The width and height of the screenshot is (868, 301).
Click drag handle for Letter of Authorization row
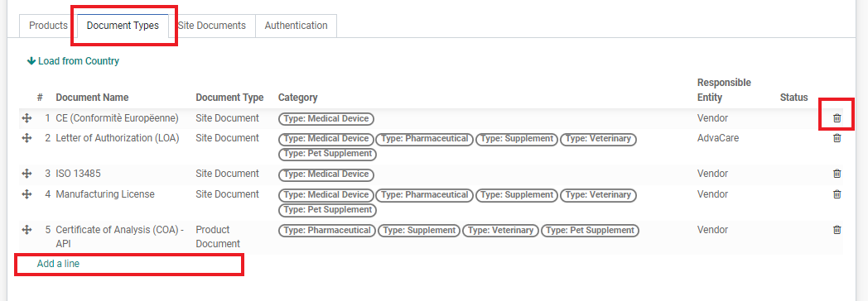point(26,138)
